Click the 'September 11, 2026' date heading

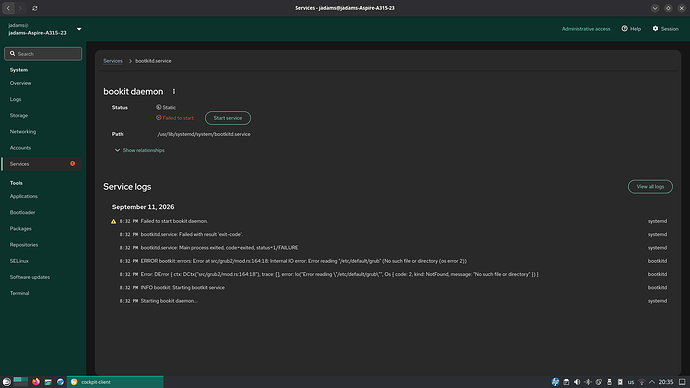click(143, 207)
